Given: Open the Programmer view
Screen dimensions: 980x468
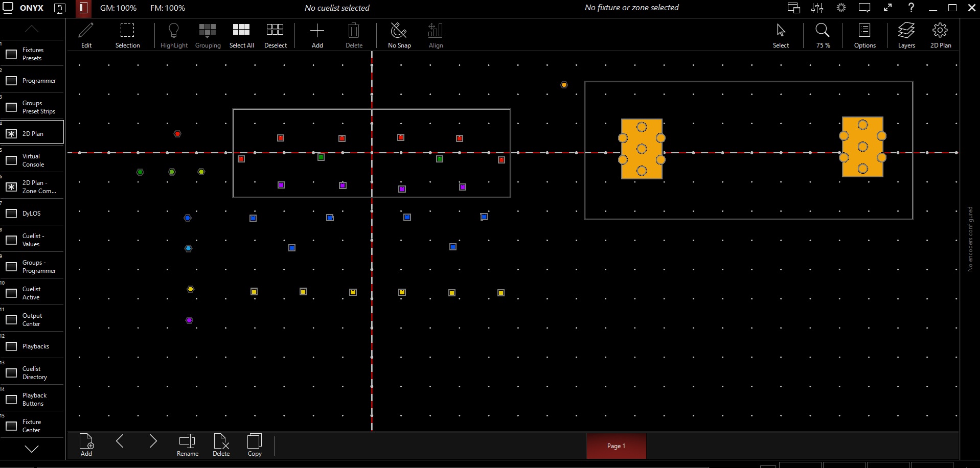Looking at the screenshot, I should 32,81.
